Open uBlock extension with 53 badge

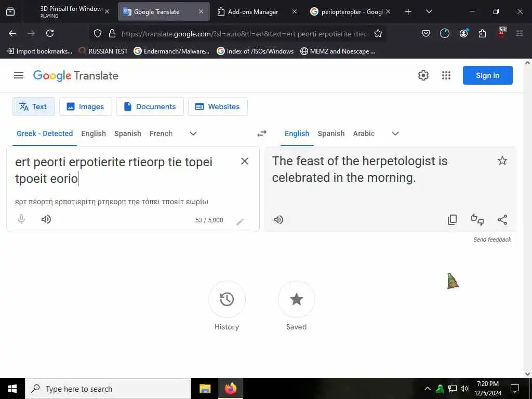(501, 33)
